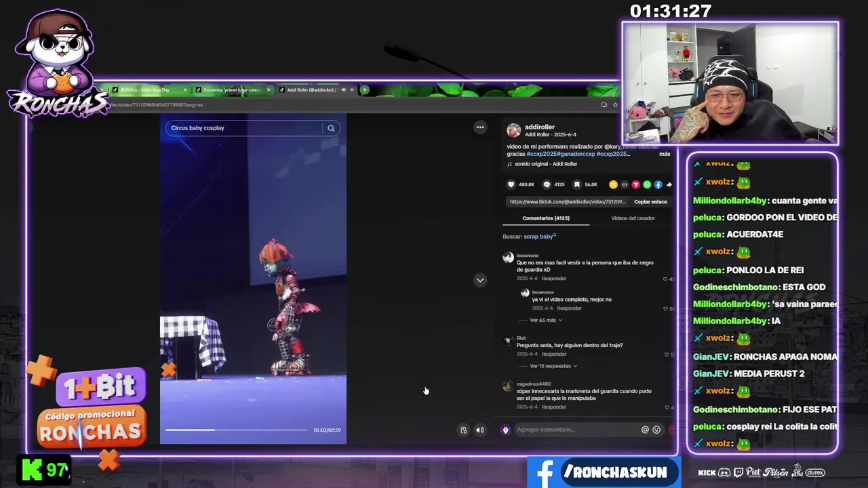868x488 pixels.
Task: Switch to the Videos del creador tab
Action: (633, 218)
